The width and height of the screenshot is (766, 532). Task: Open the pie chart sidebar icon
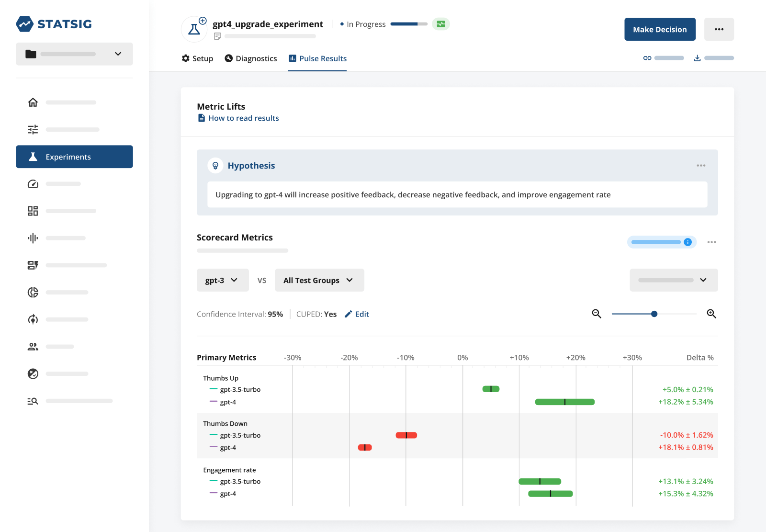click(x=33, y=292)
